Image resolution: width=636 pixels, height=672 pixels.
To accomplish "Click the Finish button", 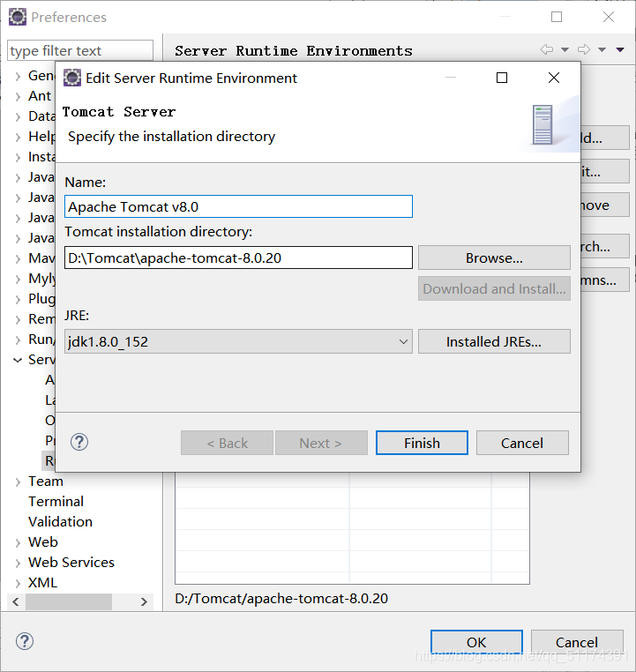I will 422,443.
